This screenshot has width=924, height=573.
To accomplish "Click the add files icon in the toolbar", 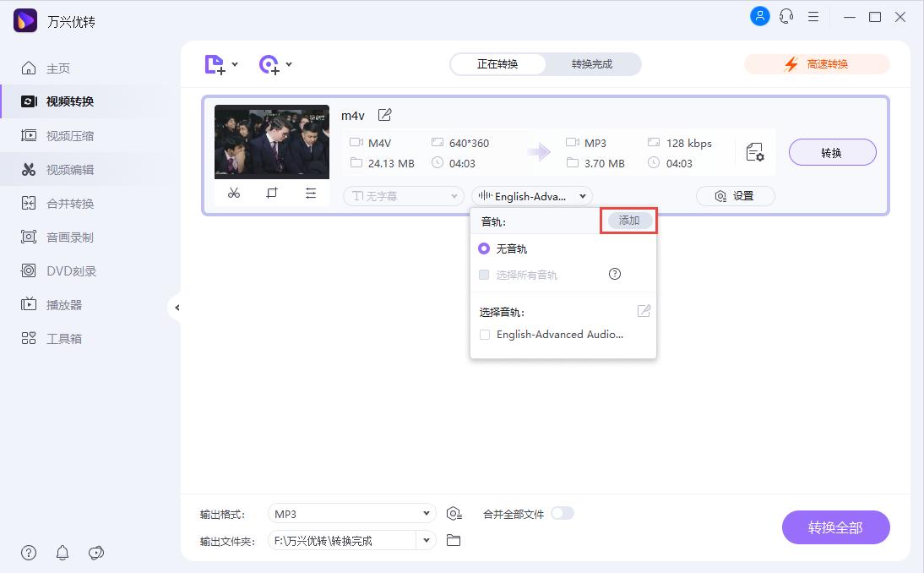I will tap(215, 64).
